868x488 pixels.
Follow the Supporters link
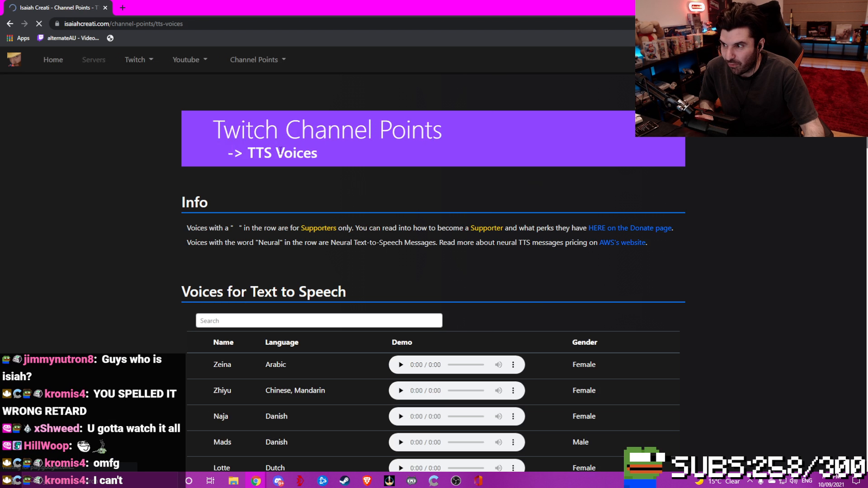[318, 228]
